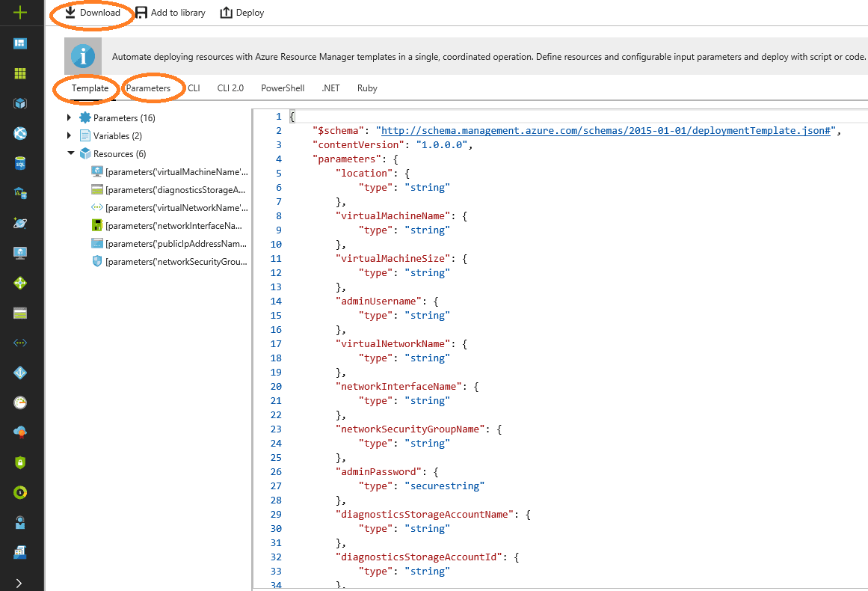This screenshot has width=868, height=591.
Task: Click line number 20 in the editor gutter
Action: coord(276,387)
